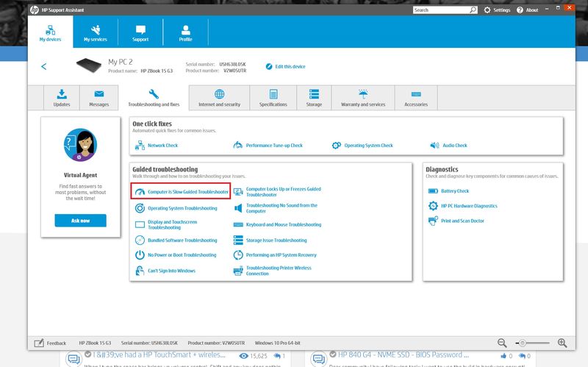588x367 pixels.
Task: Click Edit this device link
Action: pos(286,66)
